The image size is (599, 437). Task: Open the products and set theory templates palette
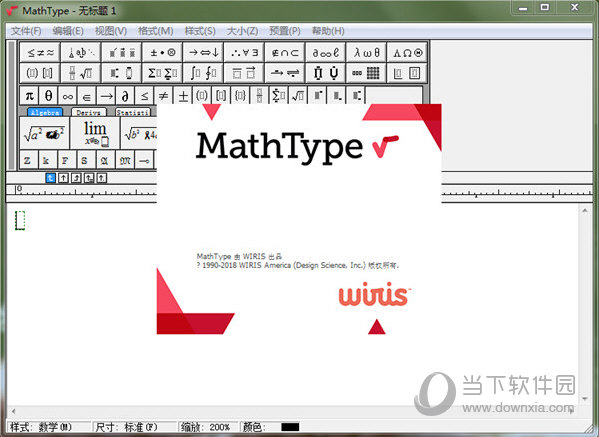tap(326, 73)
